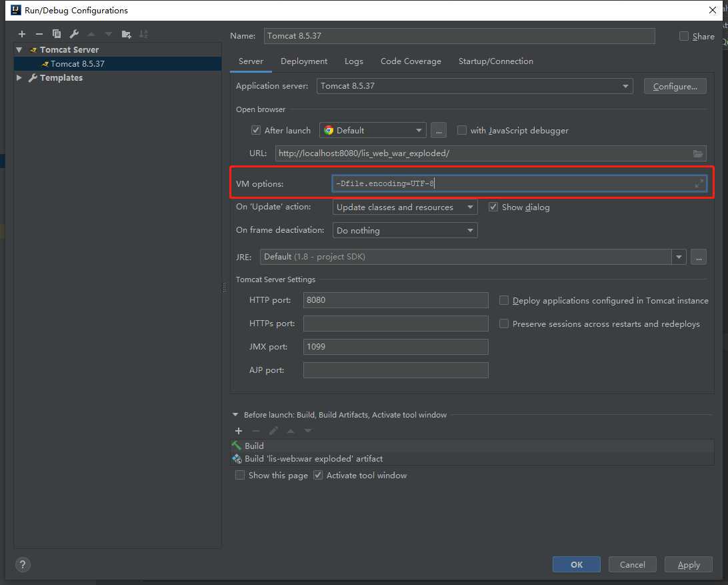Switch to Deployment tab
This screenshot has height=585, width=728.
coord(304,61)
